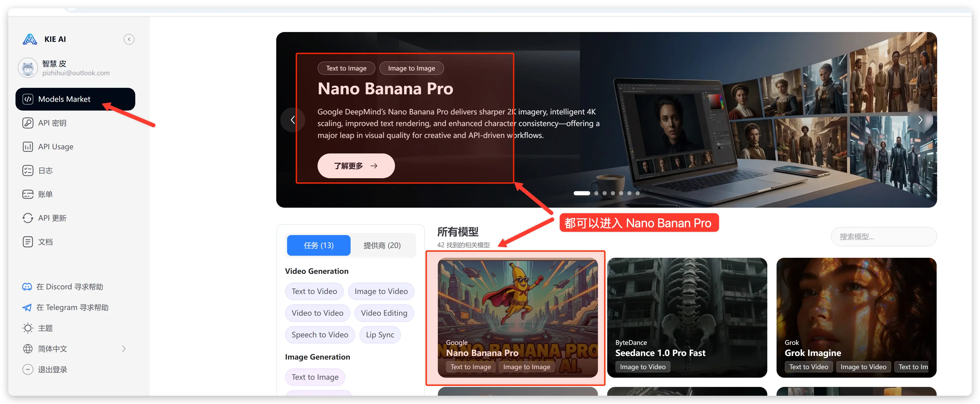The width and height of the screenshot is (980, 404).
Task: Open API 更新 menu item
Action: [x=75, y=218]
